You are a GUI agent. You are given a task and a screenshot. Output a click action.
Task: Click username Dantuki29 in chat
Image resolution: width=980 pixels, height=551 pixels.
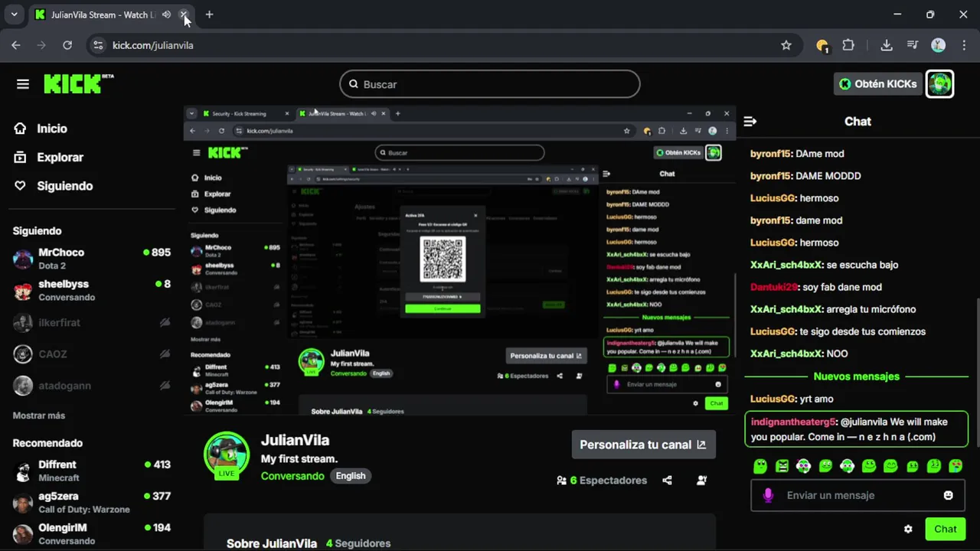[774, 287]
